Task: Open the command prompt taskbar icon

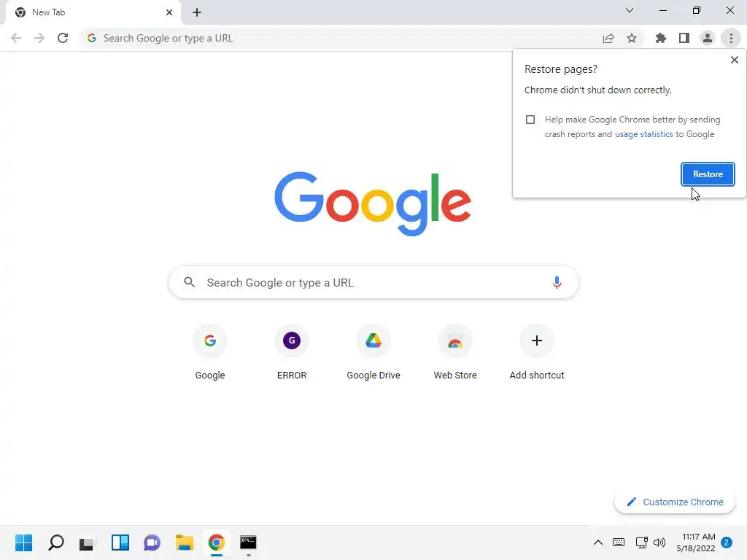Action: pyautogui.click(x=248, y=542)
